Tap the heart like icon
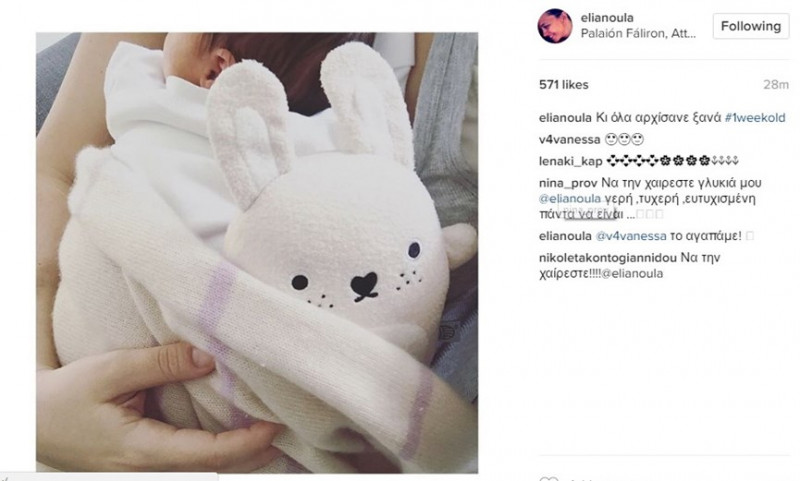 (549, 478)
